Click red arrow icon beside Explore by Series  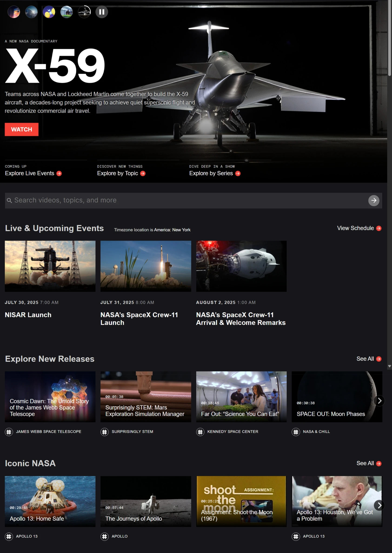[238, 173]
